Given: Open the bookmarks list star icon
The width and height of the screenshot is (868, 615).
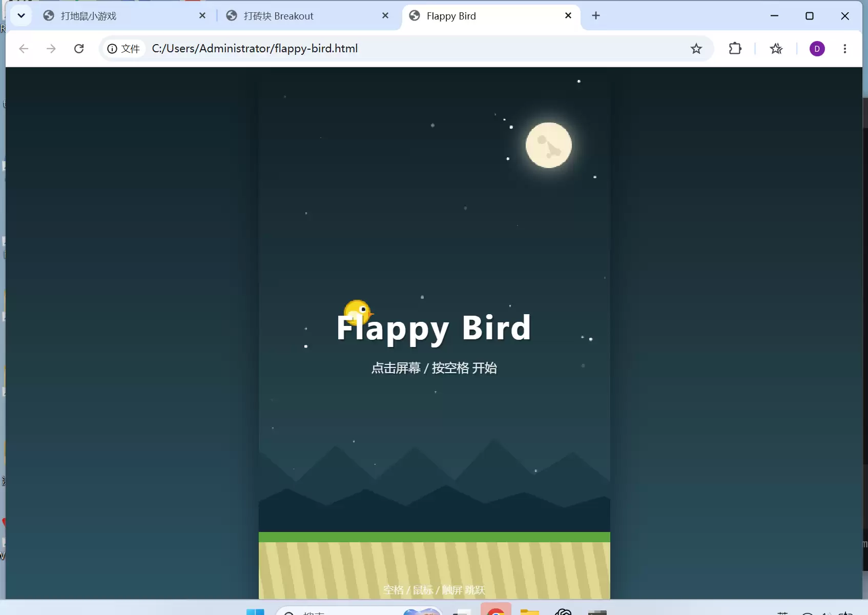Looking at the screenshot, I should click(x=776, y=49).
